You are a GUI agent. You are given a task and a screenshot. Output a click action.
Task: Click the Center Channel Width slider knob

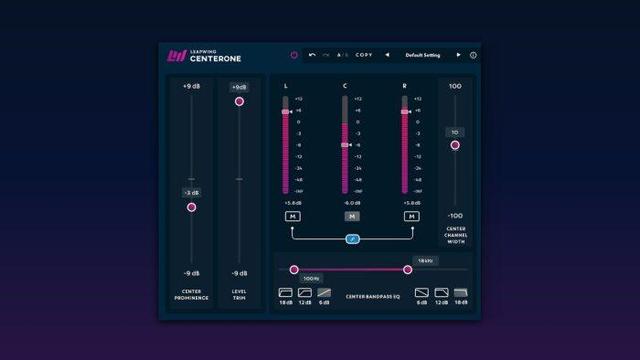point(455,145)
